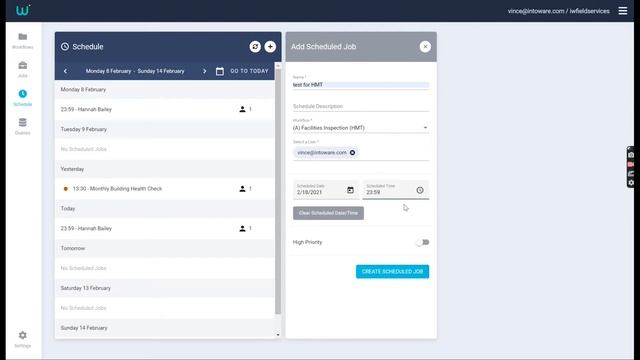Click the Go To Today button
This screenshot has height=360, width=640.
pyautogui.click(x=249, y=71)
